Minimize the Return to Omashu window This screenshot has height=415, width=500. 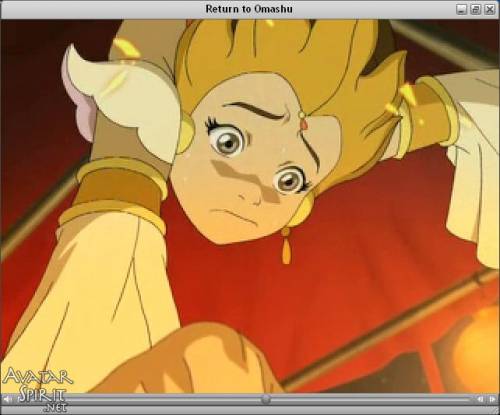coord(461,9)
